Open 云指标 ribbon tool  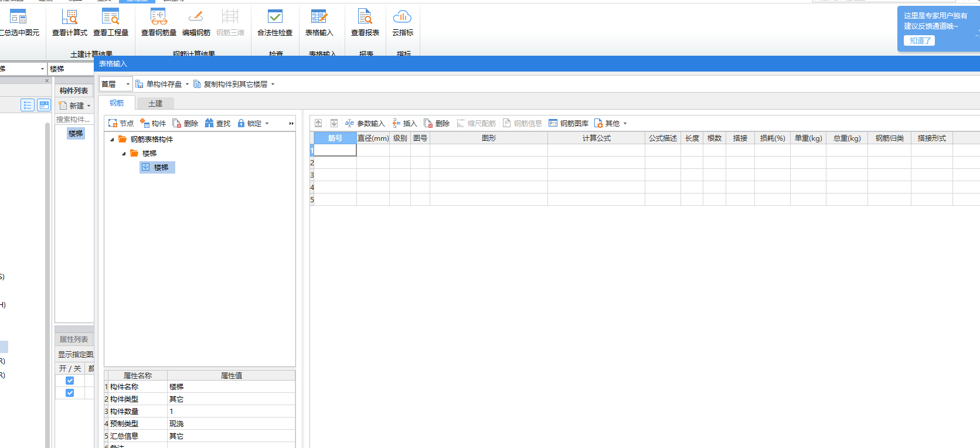[x=403, y=22]
